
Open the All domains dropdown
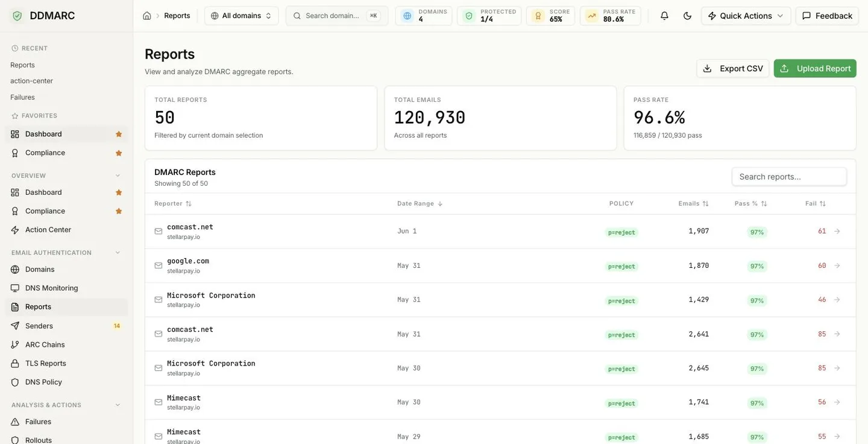[241, 16]
